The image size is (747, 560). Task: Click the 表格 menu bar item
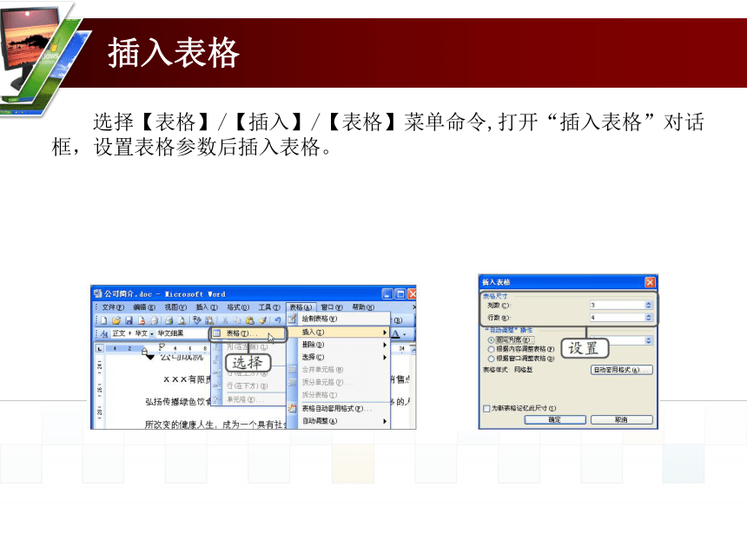[301, 307]
